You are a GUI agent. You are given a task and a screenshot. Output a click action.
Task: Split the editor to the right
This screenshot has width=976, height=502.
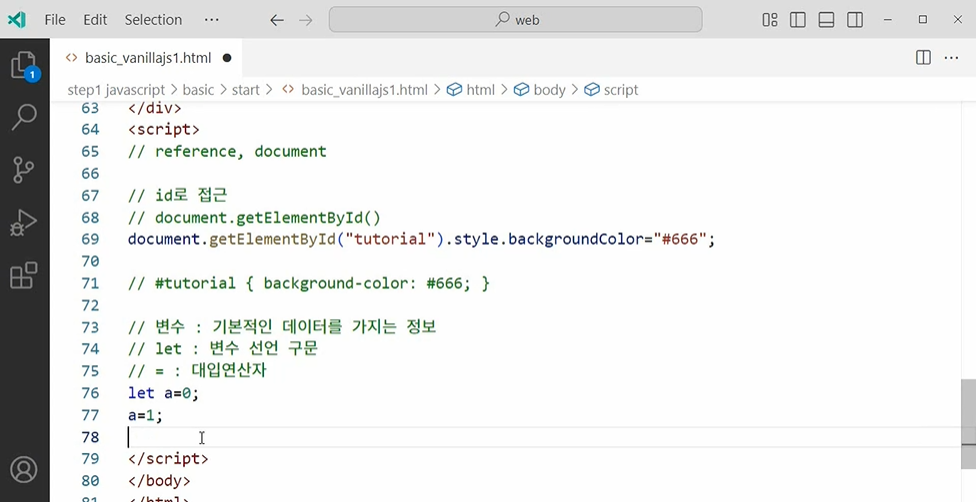pos(924,58)
